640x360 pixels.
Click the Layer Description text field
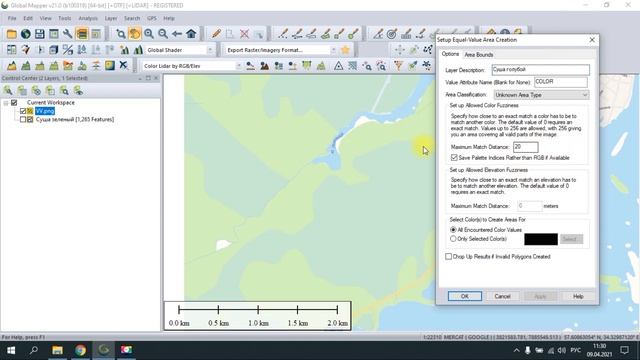click(540, 70)
